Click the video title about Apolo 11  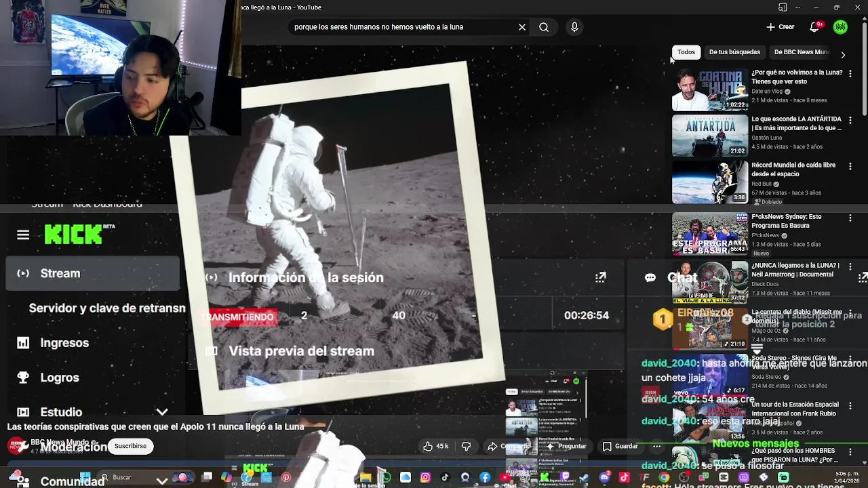pyautogui.click(x=155, y=426)
